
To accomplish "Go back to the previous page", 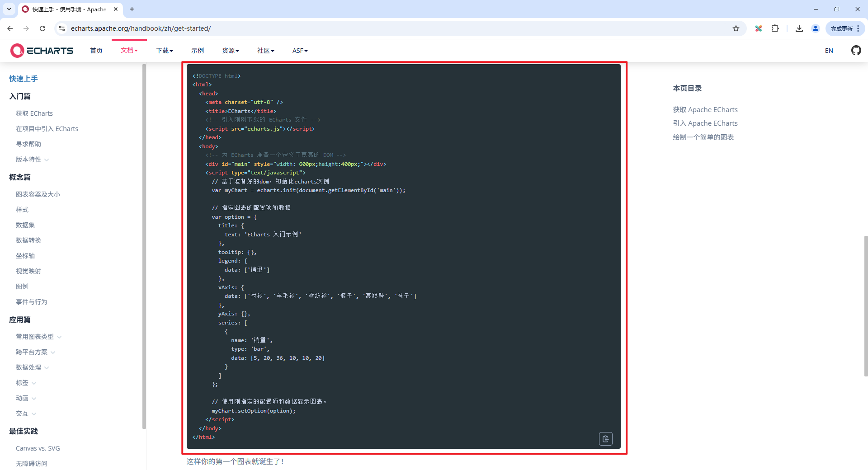I will [10, 28].
